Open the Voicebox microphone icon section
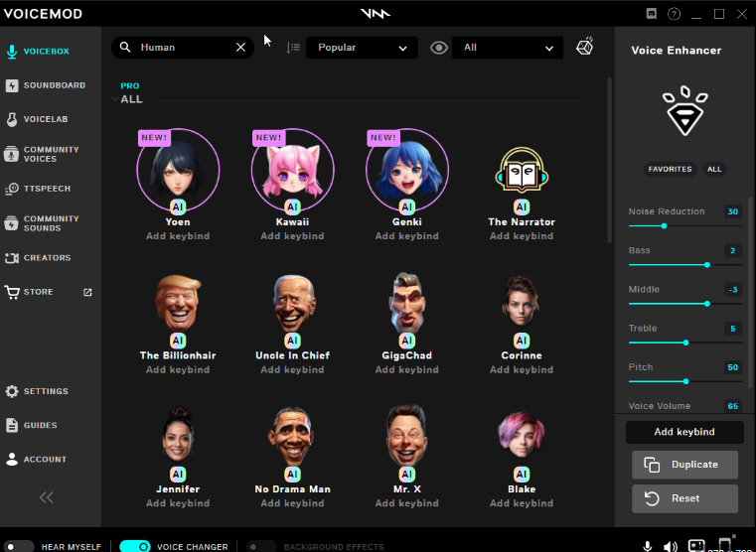Screen dimensions: 756x552 (x=12, y=51)
